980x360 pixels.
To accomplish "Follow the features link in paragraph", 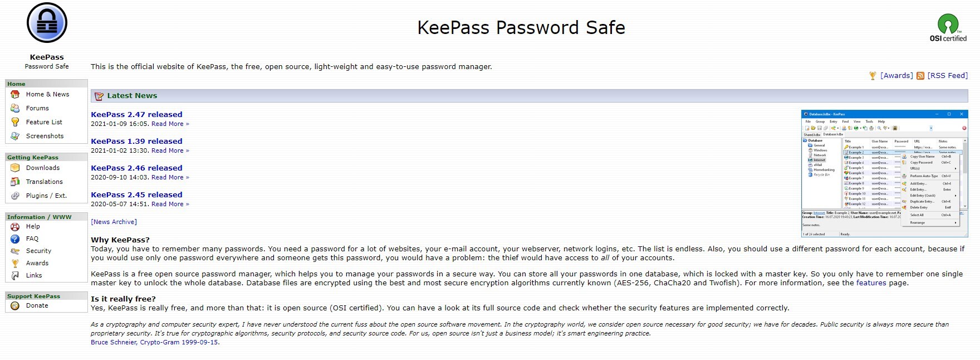I will [871, 283].
